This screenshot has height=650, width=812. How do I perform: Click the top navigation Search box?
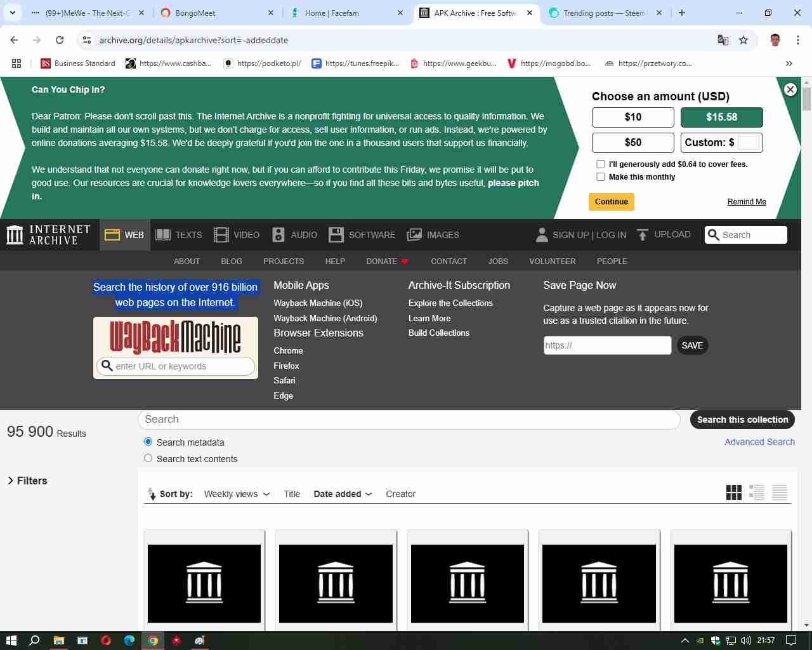click(746, 235)
